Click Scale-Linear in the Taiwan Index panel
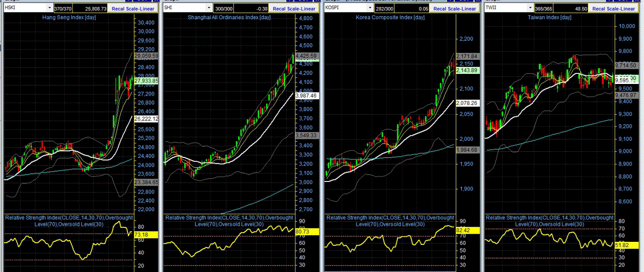Screen dimensions: 644x272 [x=621, y=9]
